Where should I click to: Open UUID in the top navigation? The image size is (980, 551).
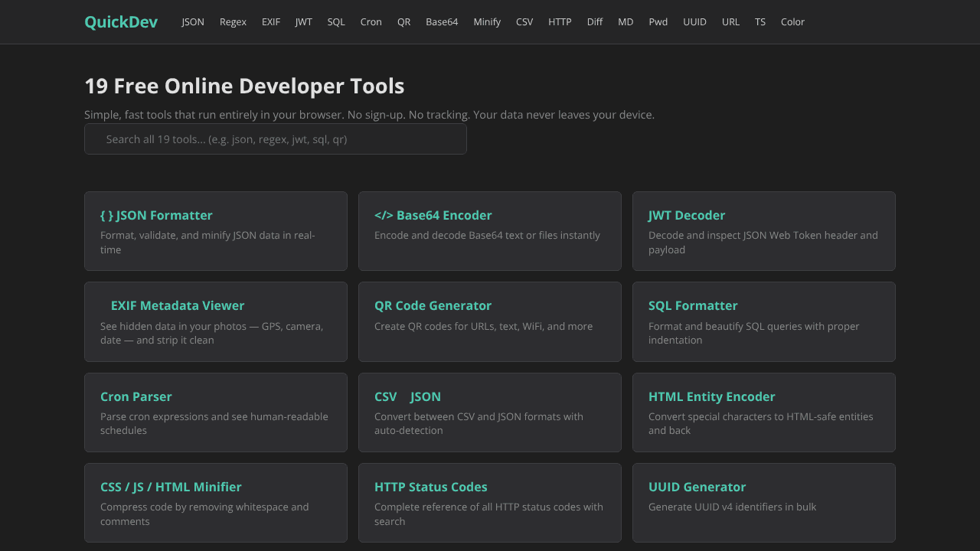[695, 22]
